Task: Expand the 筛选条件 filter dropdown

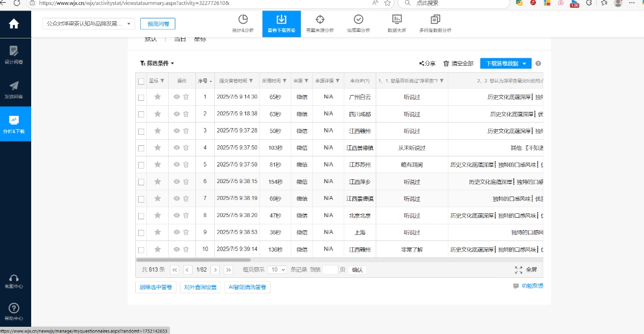Action: [x=158, y=63]
